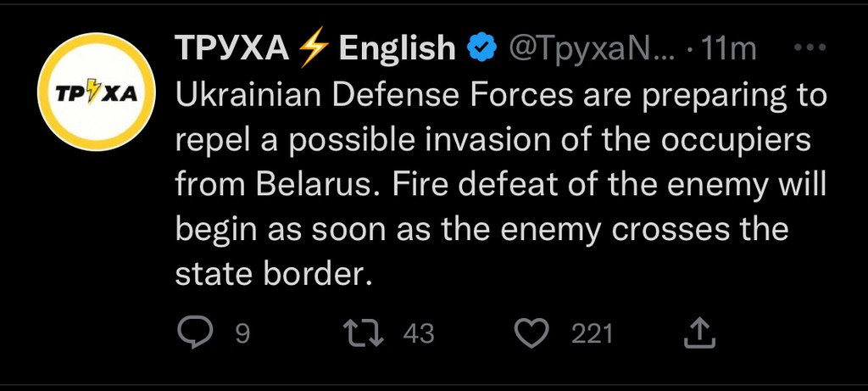Open the @ТрухаN... account handle
The height and width of the screenshot is (391, 868).
pyautogui.click(x=590, y=49)
